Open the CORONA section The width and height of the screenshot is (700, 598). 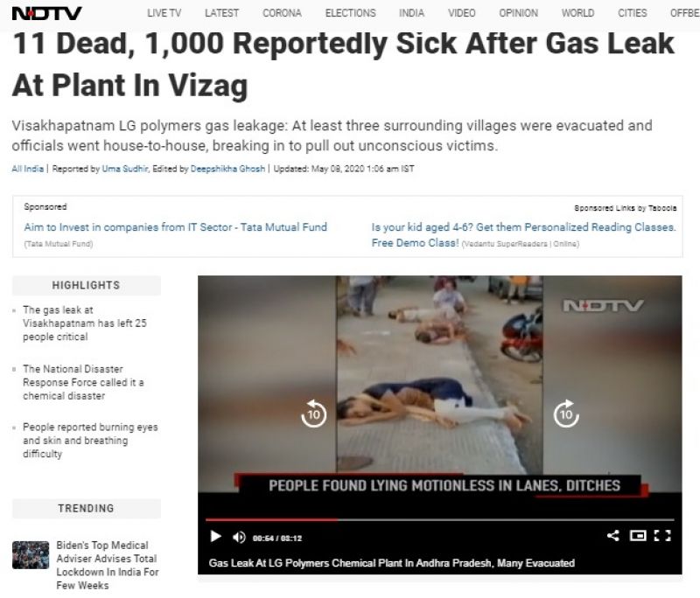[282, 13]
